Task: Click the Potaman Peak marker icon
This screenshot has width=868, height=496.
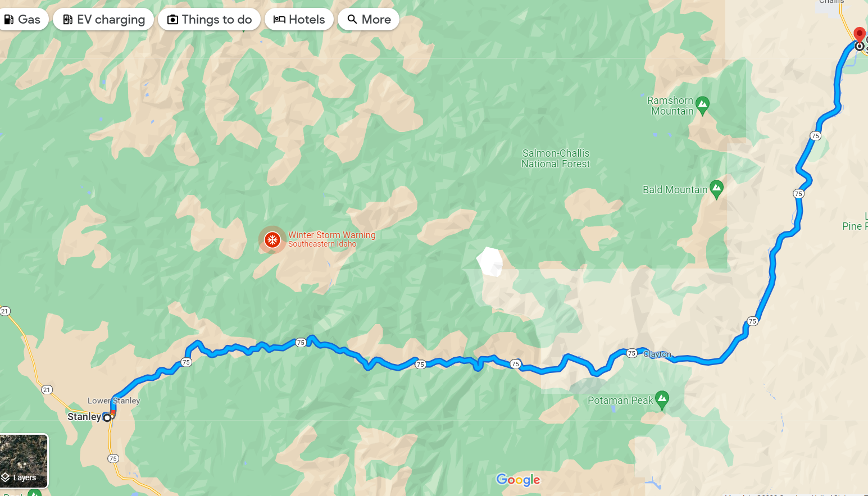Action: pos(662,400)
